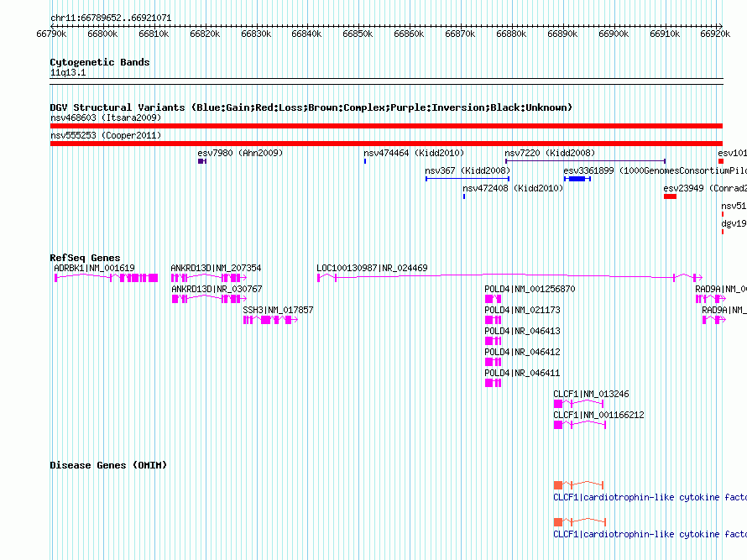This screenshot has height=560, width=747.
Task: Click the DGV Structural Variants track title
Action: 311,107
